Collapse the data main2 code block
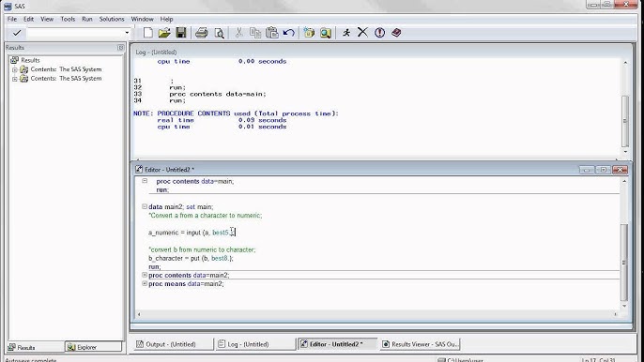The image size is (644, 362). [145, 206]
